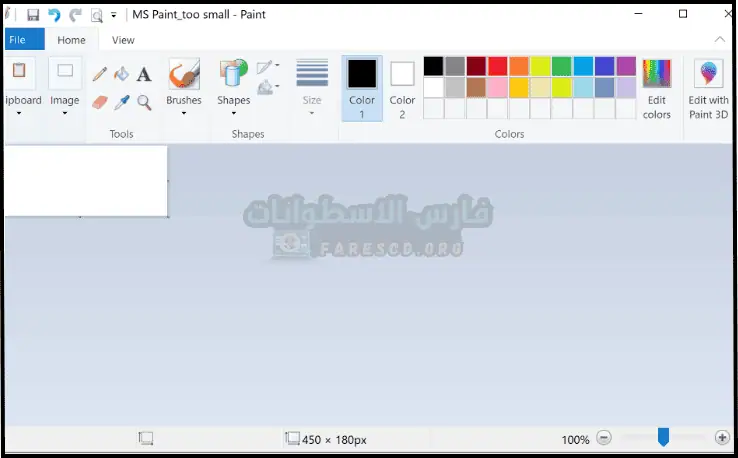The image size is (738, 458).
Task: Pick the red color swatch
Action: tap(497, 66)
